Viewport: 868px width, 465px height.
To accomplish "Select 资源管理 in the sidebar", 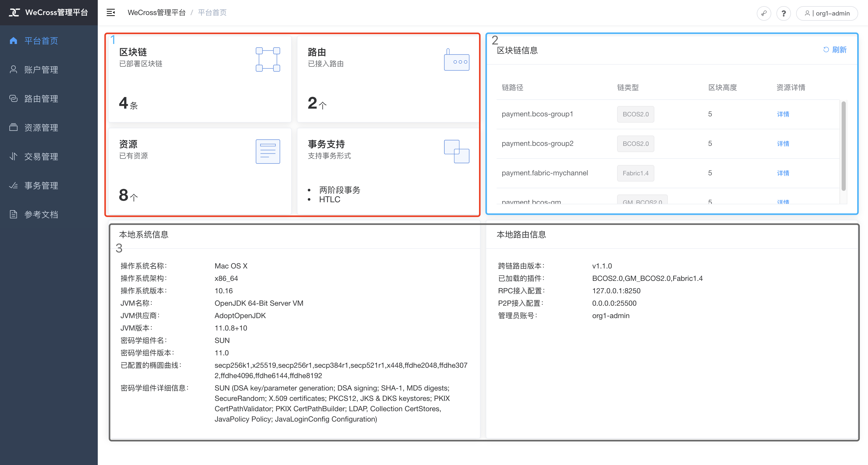I will coord(49,128).
